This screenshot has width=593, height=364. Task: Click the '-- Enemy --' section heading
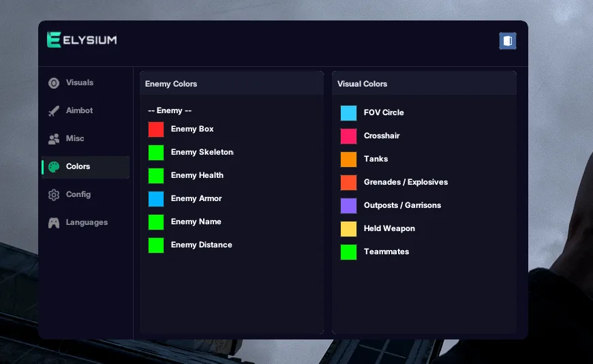tap(170, 110)
